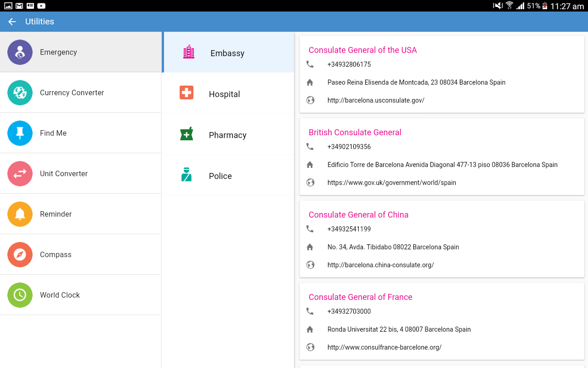Tap address Edificio Torre de Barcelona Avenida Diagonal

point(442,165)
